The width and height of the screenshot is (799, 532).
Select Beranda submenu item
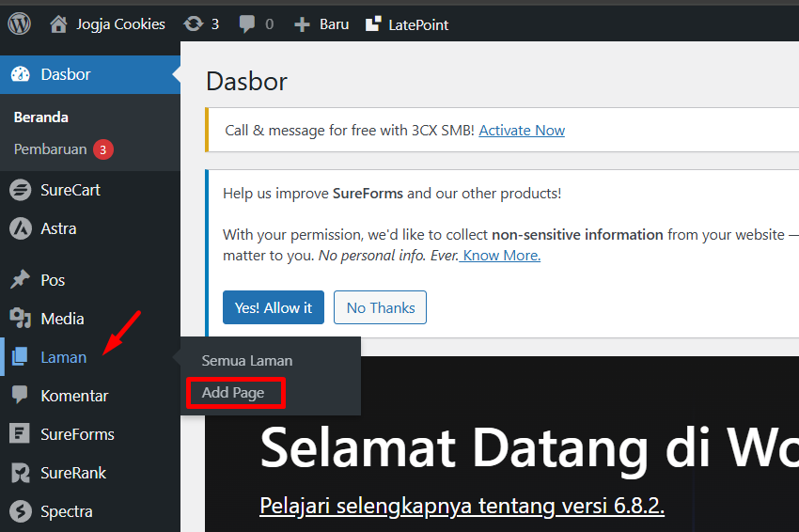40,117
